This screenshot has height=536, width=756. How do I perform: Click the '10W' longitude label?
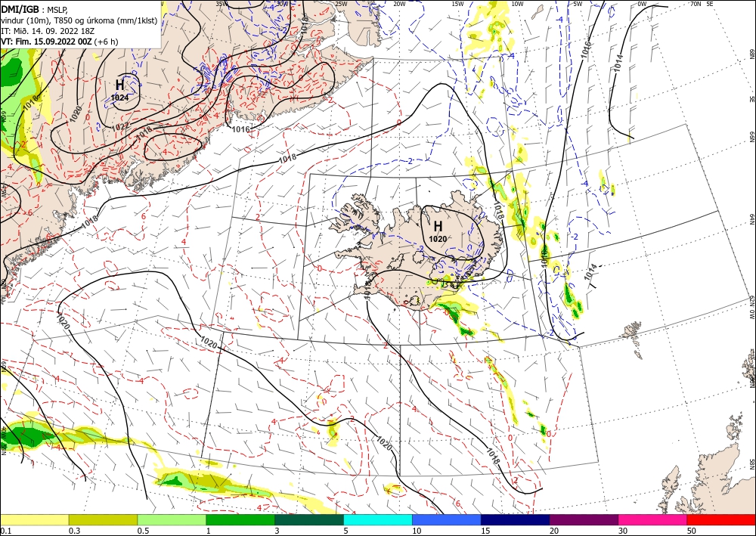point(517,4)
